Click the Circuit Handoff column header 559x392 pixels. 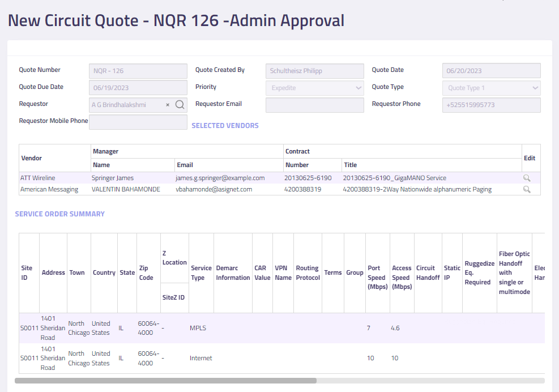coord(428,273)
